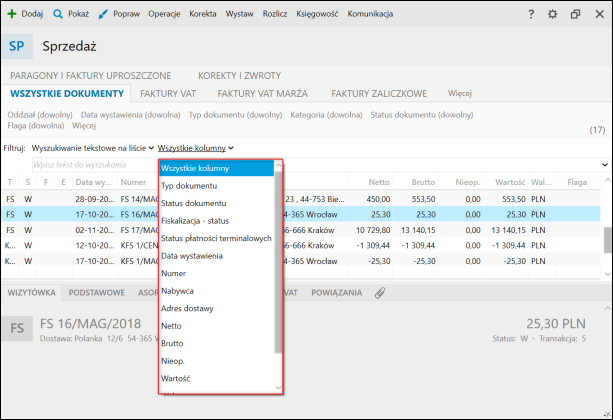
Task: Click the dropdown list vertical scrollbar
Action: (278, 260)
